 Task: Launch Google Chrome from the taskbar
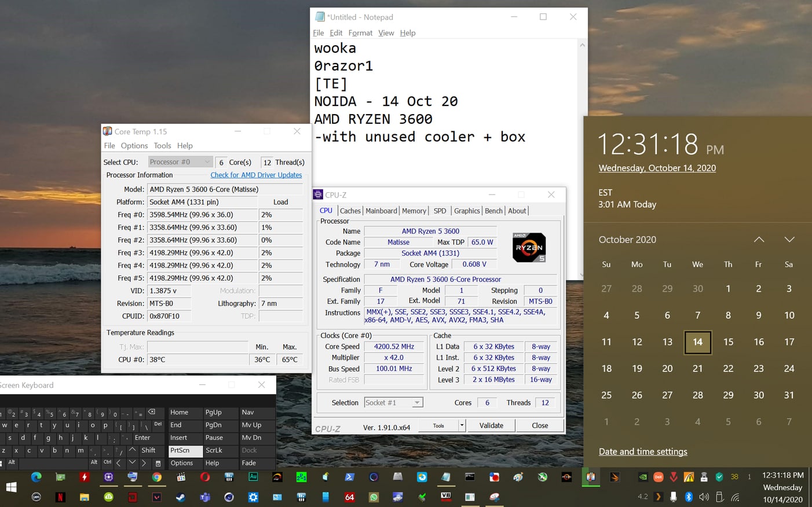point(156,477)
